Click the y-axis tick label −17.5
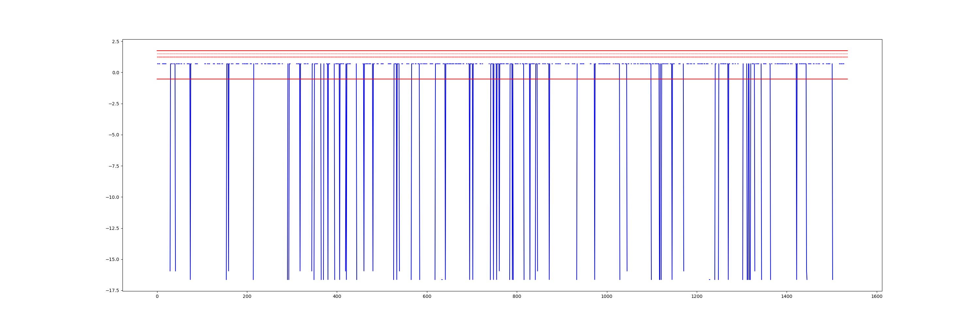 pyautogui.click(x=112, y=291)
